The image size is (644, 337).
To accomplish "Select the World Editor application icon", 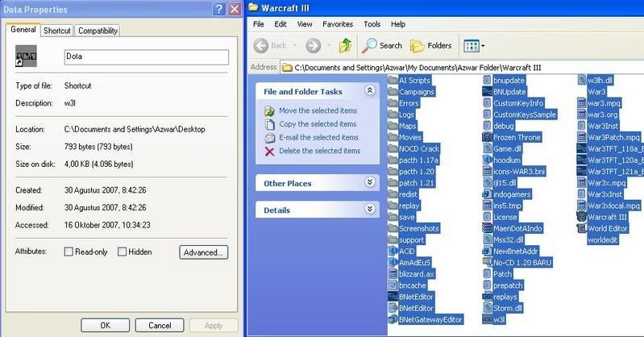I will (582, 228).
